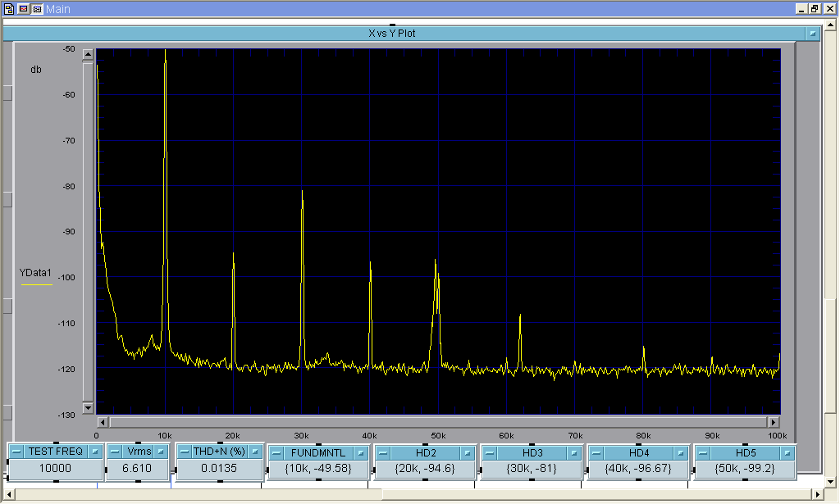Select the X vs Y Plot title bar
840x504 pixels.
(x=404, y=33)
